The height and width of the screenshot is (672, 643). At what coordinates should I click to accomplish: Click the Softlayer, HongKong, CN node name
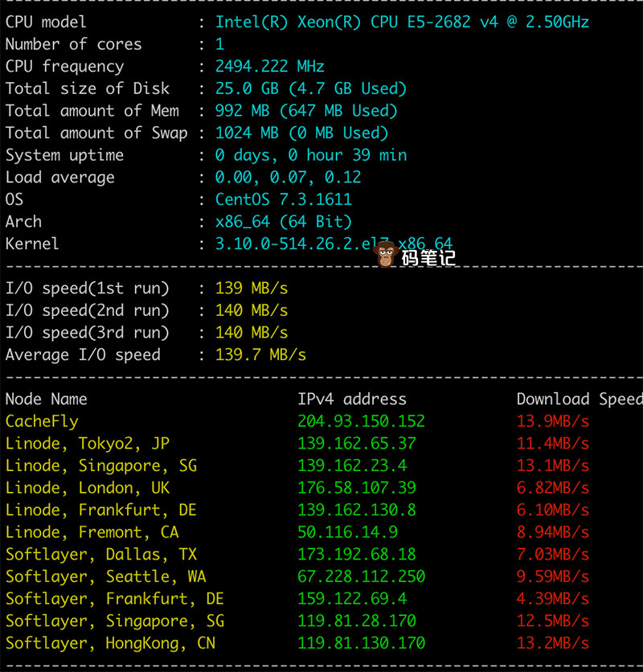click(111, 643)
